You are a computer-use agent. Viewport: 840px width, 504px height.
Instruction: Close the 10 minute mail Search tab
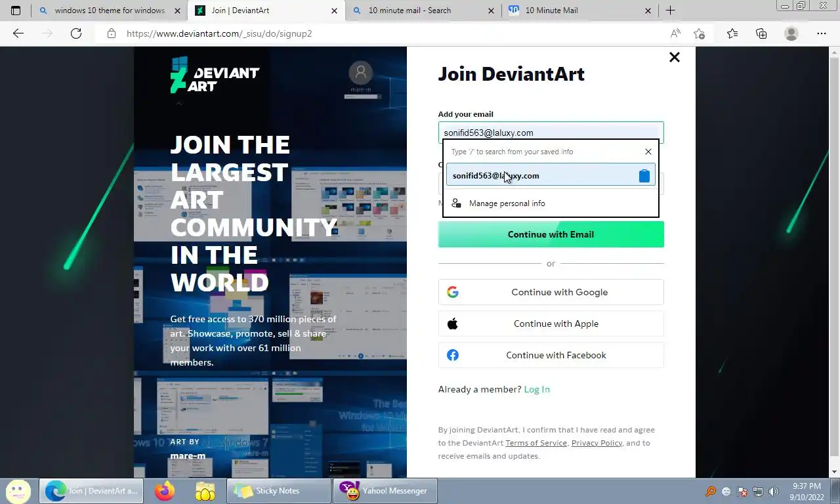coord(492,10)
